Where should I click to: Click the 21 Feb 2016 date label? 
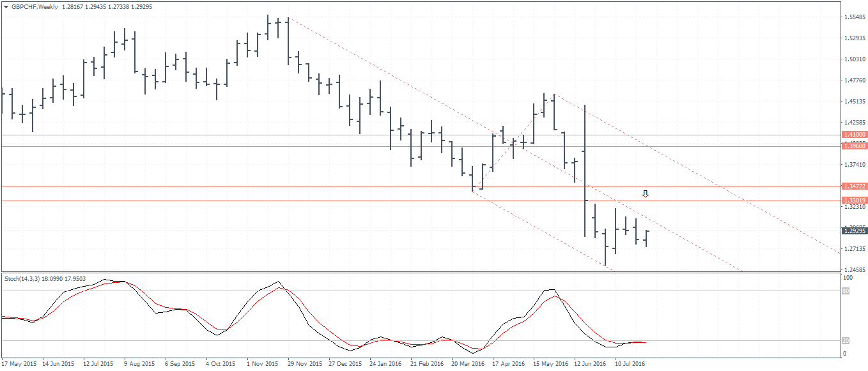point(428,364)
